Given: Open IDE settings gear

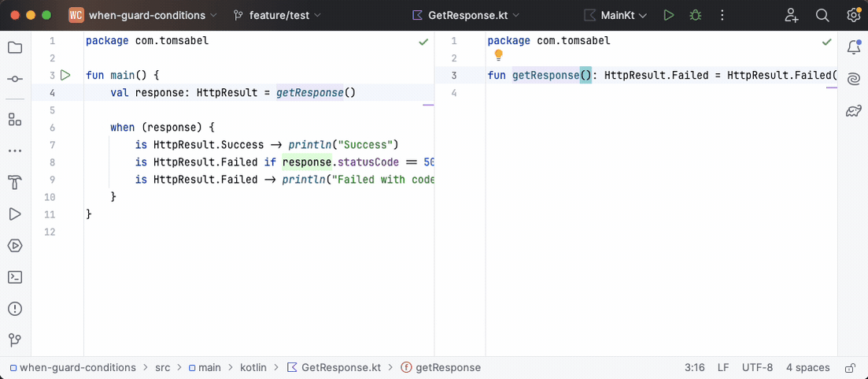Looking at the screenshot, I should tap(854, 16).
